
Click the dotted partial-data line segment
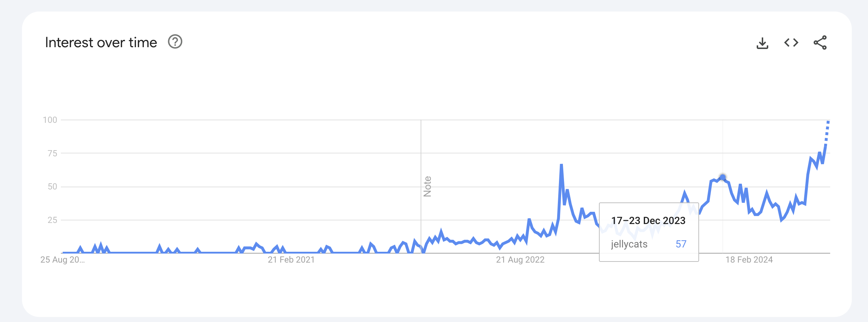click(827, 133)
